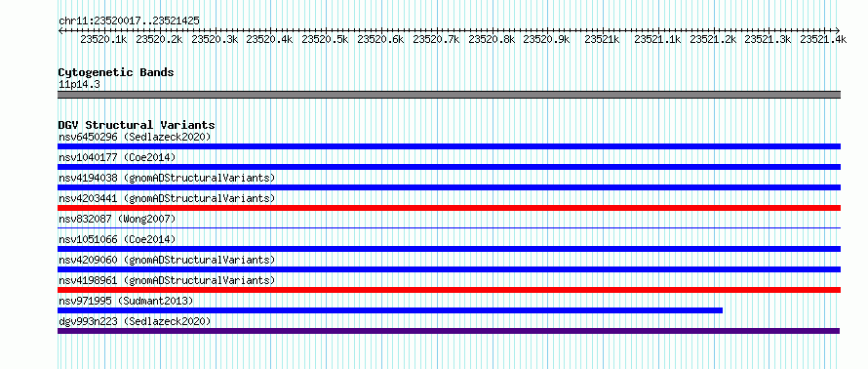Select the dgv993n223 purple bar
The image size is (868, 369).
coord(449,331)
